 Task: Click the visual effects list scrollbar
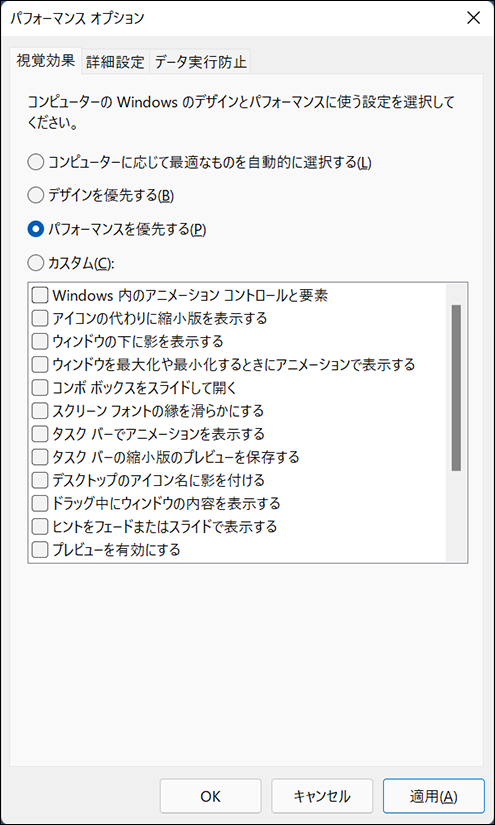[456, 387]
